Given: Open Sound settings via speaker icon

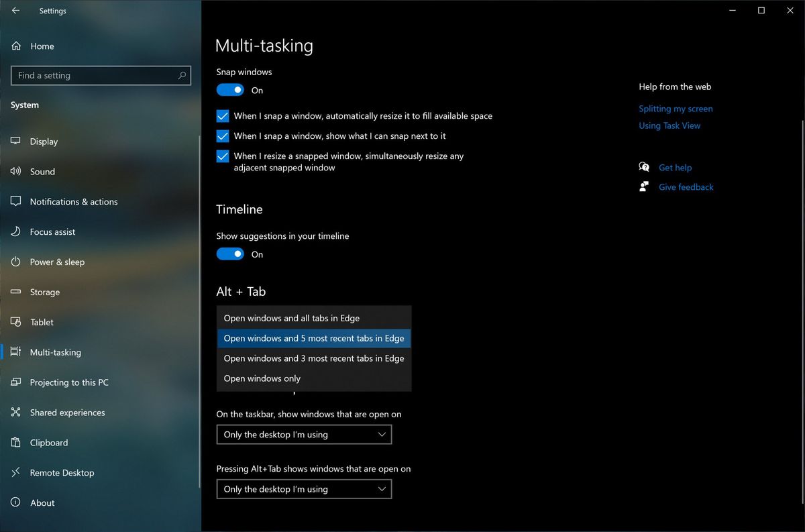Looking at the screenshot, I should [15, 171].
